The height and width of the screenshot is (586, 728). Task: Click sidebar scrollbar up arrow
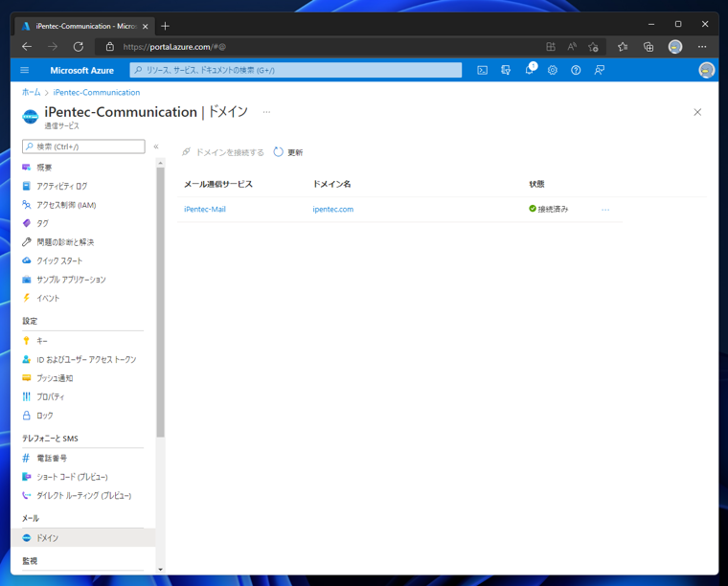click(x=160, y=163)
